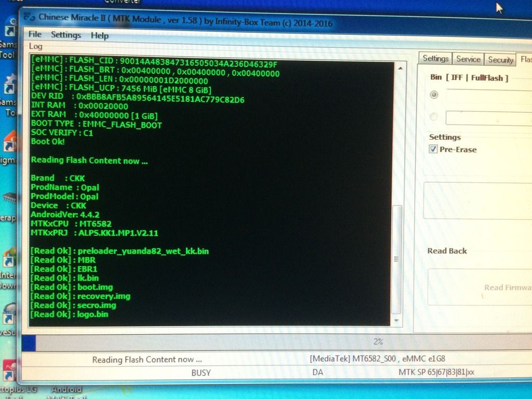Select the first Bin file radio button

[x=434, y=95]
